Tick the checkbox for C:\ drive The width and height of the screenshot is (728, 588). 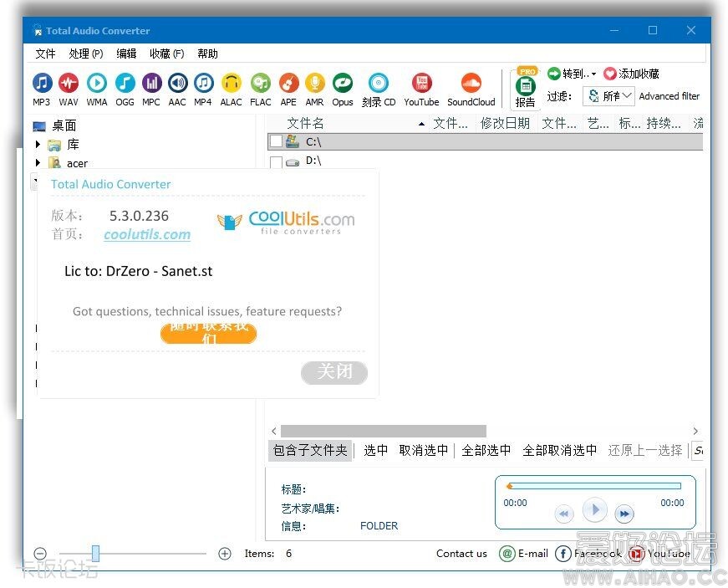click(x=277, y=141)
